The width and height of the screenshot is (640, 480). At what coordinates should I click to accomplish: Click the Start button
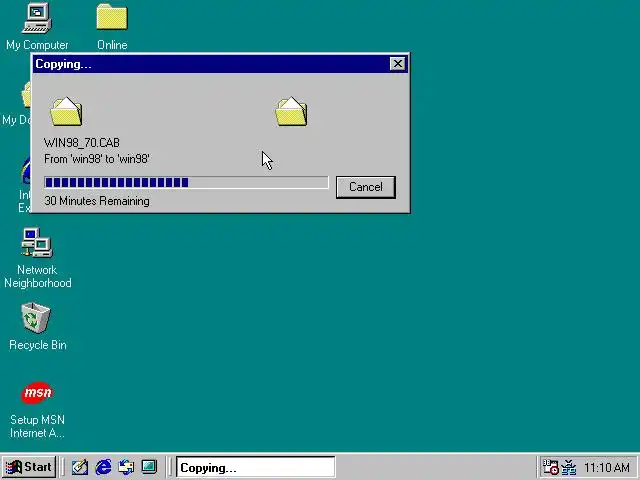(29, 467)
